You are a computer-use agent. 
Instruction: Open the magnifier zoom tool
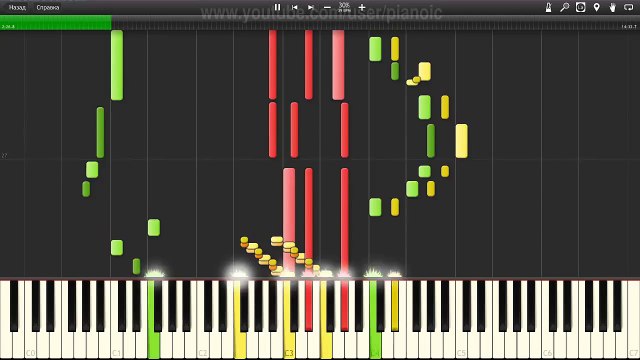564,7
